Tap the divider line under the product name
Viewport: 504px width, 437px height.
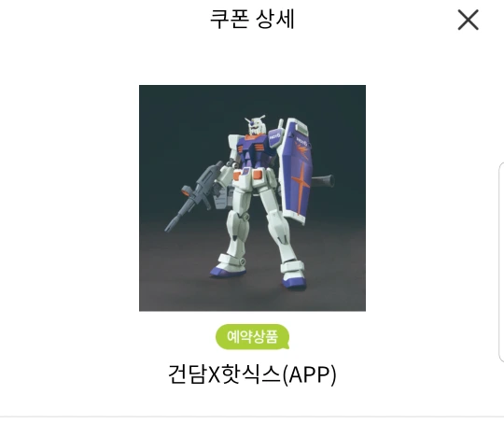(x=252, y=416)
